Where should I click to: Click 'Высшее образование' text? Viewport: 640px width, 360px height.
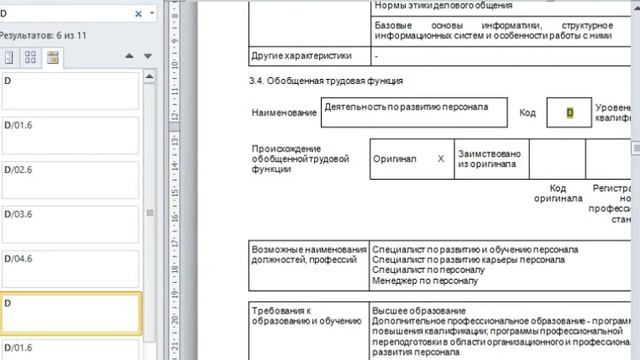419,311
